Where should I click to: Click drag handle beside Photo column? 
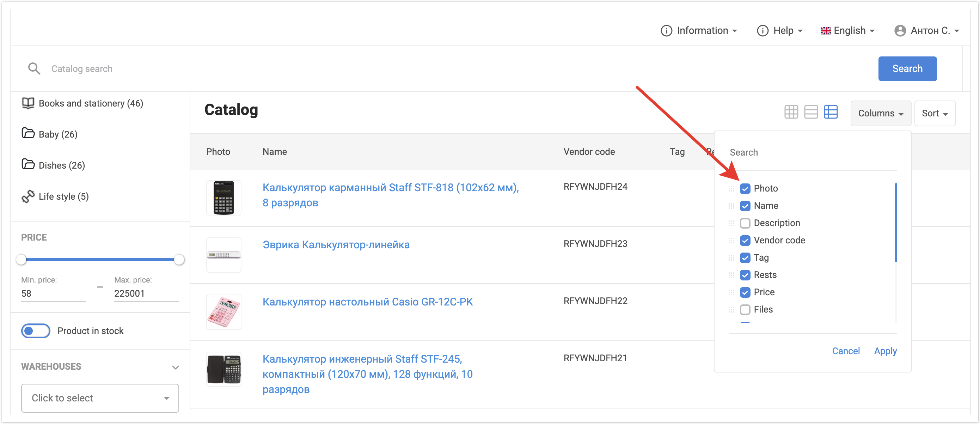731,189
